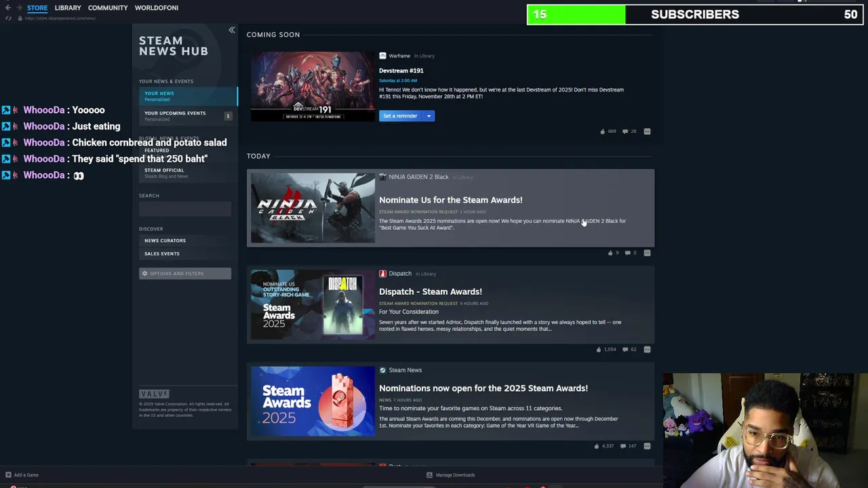Image resolution: width=868 pixels, height=488 pixels.
Task: Open comments on the Devstream #191 post
Action: point(625,131)
